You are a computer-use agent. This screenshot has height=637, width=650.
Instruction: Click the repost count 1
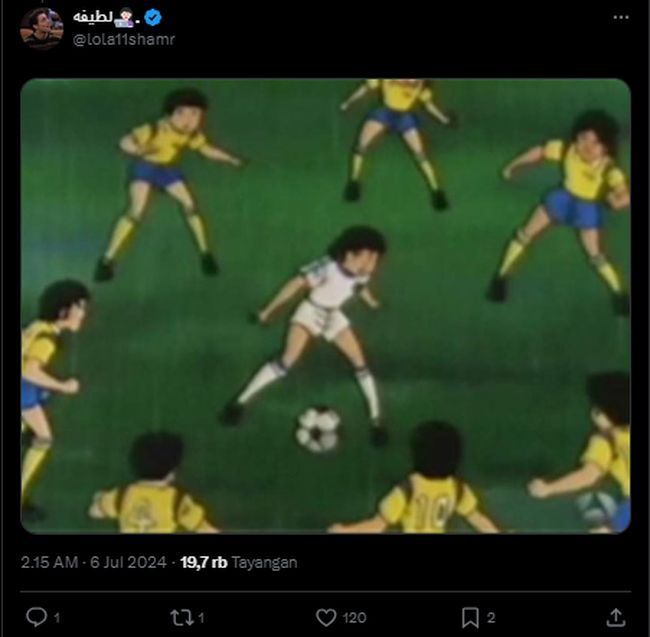point(201,618)
